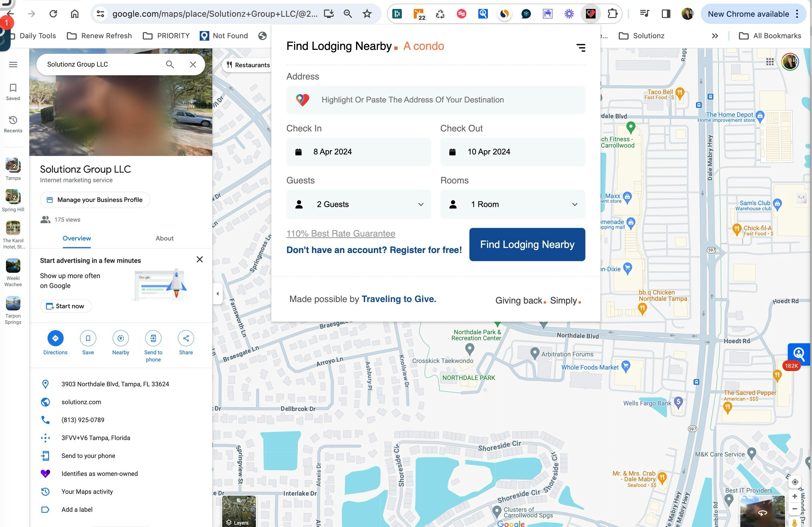Click the my location button
The width and height of the screenshot is (812, 527).
coord(795,482)
